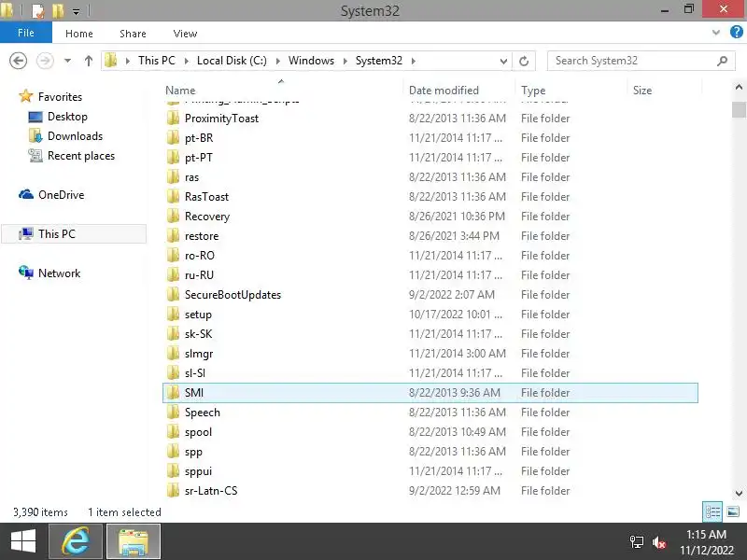This screenshot has width=747, height=560.
Task: Go back using the Back arrow
Action: pyautogui.click(x=18, y=61)
